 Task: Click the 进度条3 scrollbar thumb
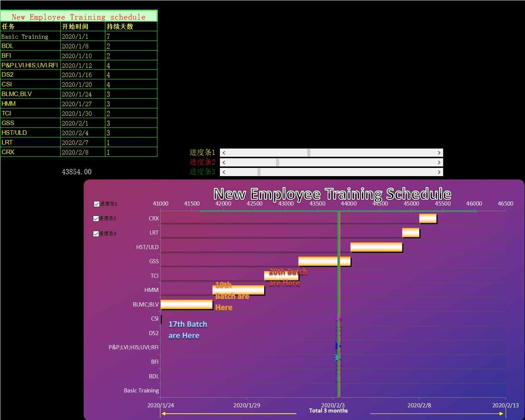tap(259, 172)
